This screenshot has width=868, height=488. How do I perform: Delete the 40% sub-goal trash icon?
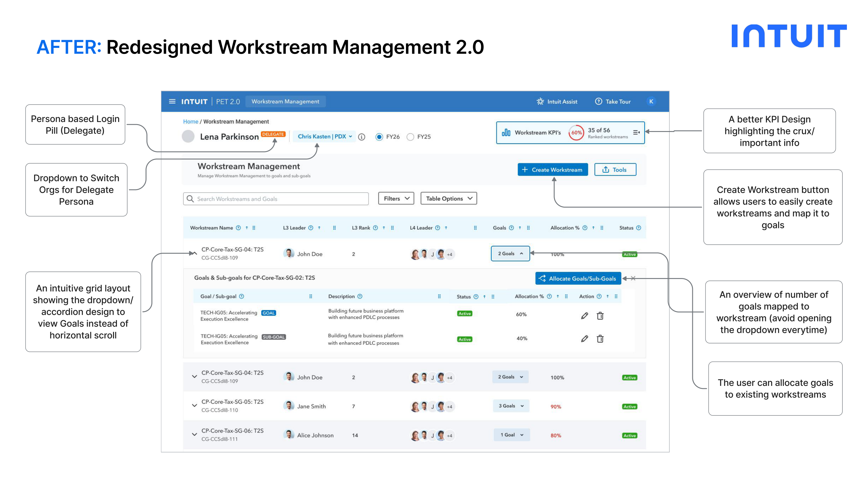point(600,339)
